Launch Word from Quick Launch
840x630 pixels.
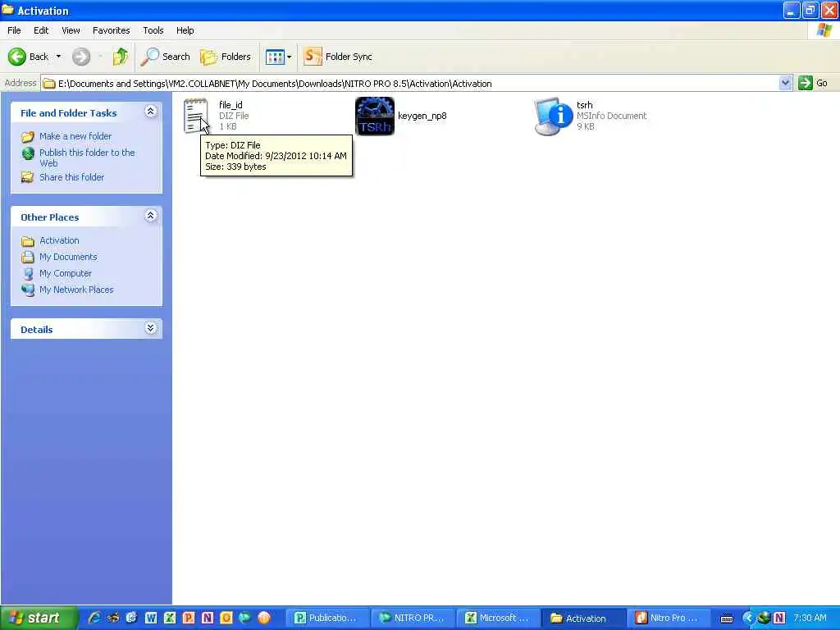click(151, 618)
